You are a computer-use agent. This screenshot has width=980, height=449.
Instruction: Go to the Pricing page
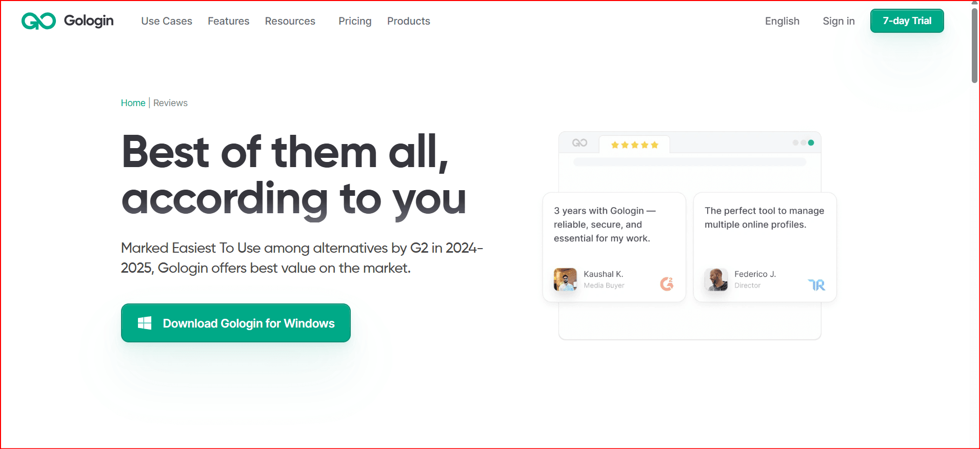pyautogui.click(x=355, y=21)
